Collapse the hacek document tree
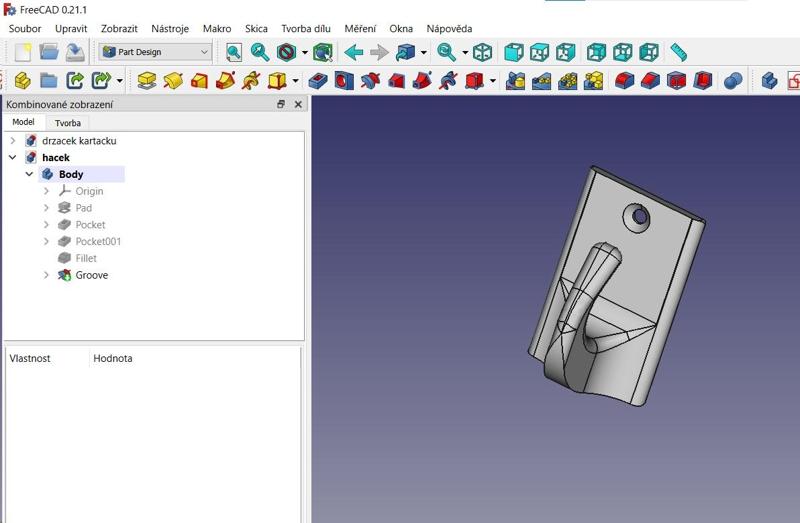Image resolution: width=800 pixels, height=523 pixels. coord(12,158)
